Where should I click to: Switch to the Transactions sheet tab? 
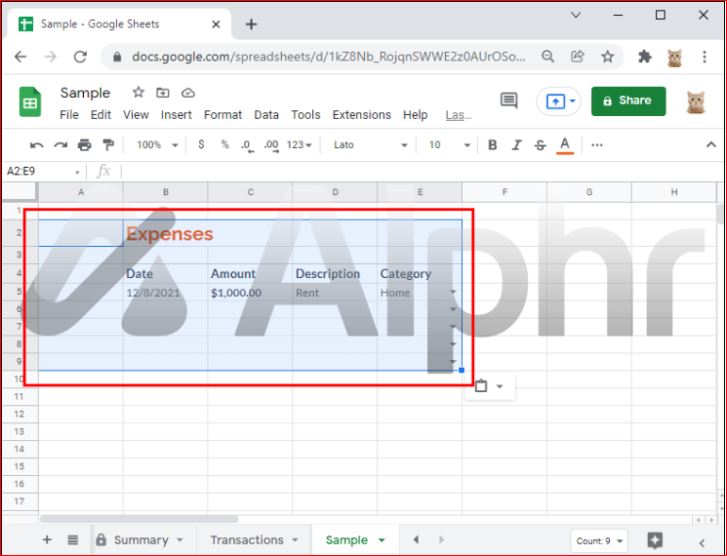[x=254, y=540]
